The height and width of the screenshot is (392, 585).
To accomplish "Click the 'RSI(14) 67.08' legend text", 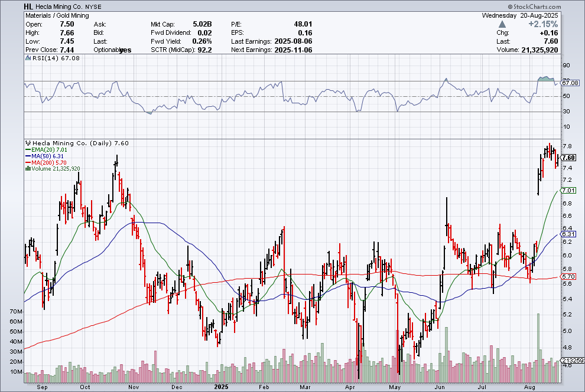I will point(56,58).
